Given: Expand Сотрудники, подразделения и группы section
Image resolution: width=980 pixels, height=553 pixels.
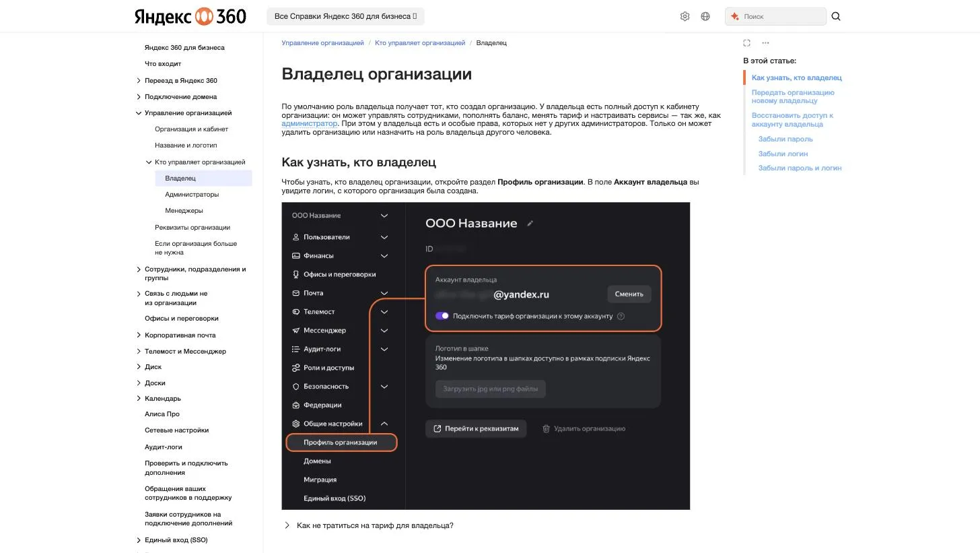Looking at the screenshot, I should tap(139, 269).
